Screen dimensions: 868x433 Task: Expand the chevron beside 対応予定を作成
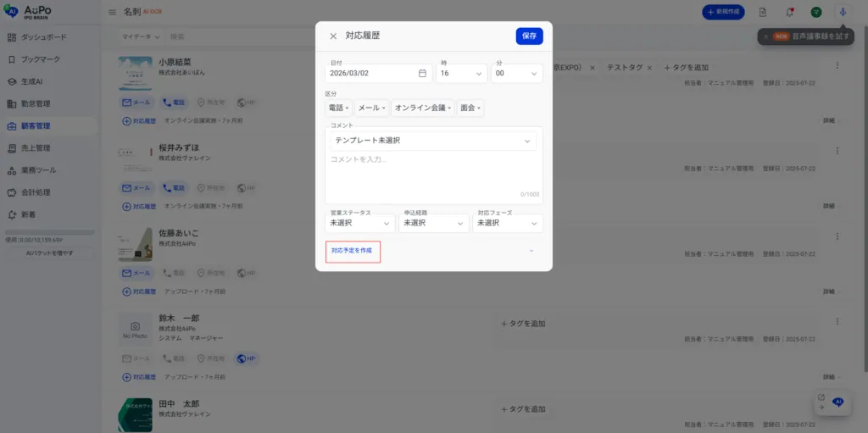pyautogui.click(x=531, y=251)
